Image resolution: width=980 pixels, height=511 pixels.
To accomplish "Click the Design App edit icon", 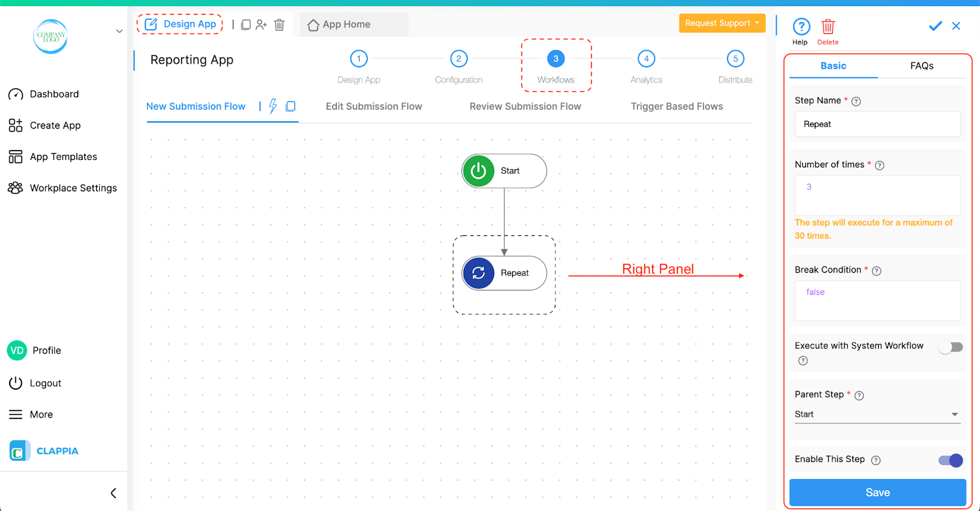I will click(x=151, y=25).
